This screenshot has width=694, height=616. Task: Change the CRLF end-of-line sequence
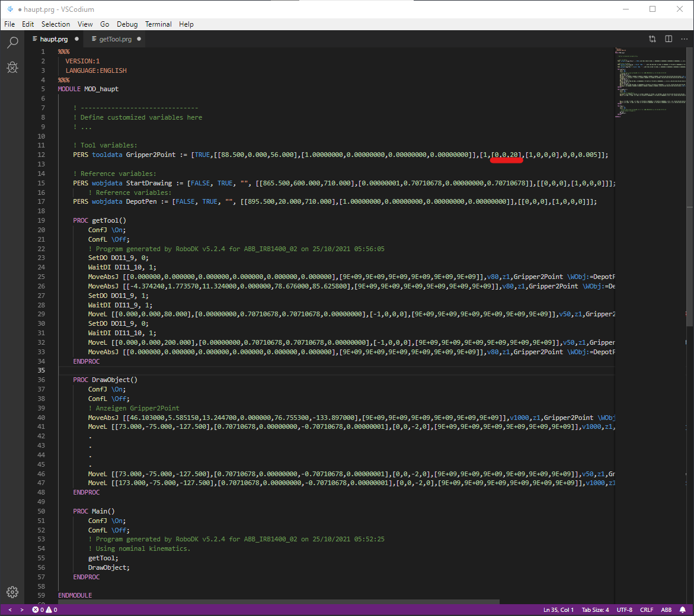[x=647, y=610]
